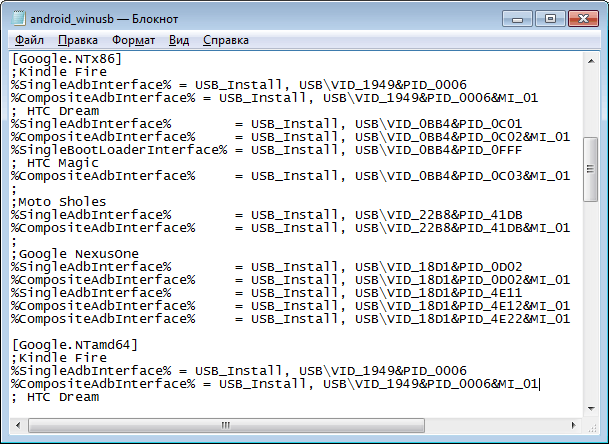Screen dimensions: 610x446
Task: Open the Вид menu
Action: (179, 40)
